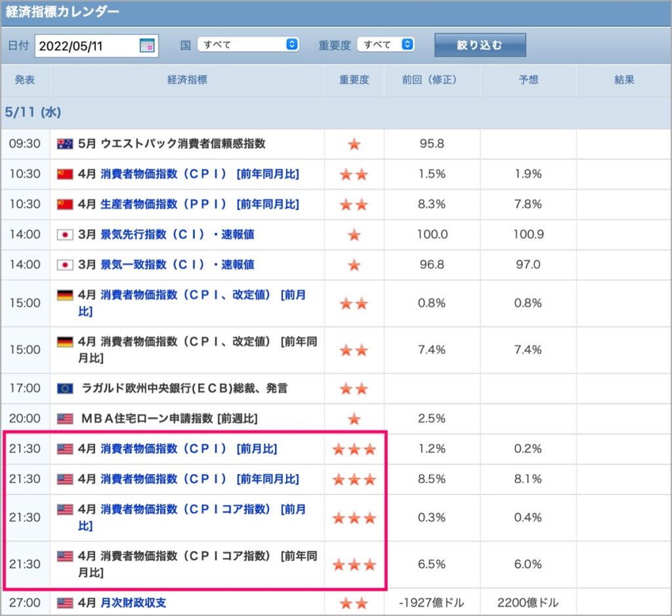Viewport: 672px width, 616px height.
Task: Click the forecast value 100.9
Action: pos(528,234)
